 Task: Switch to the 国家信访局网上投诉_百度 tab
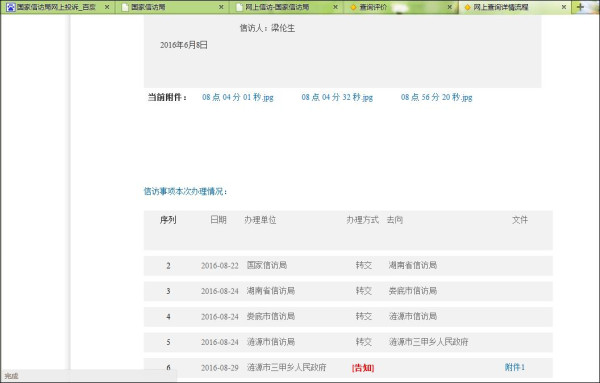point(57,7)
